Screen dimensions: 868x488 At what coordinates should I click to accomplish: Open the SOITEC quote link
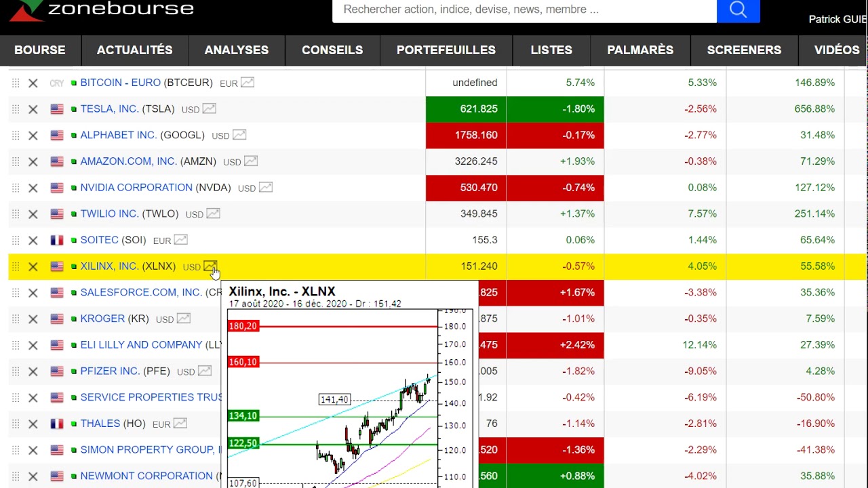point(99,240)
